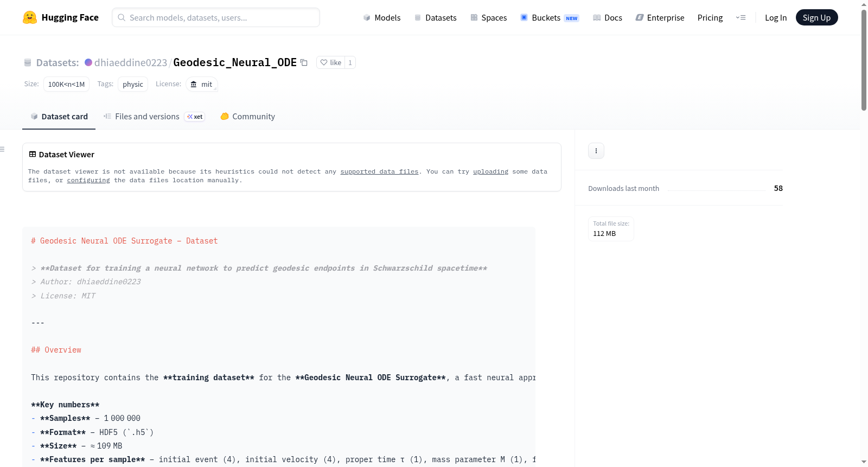Viewport: 868px width, 467px height.
Task: Click the heart like icon
Action: (324, 62)
